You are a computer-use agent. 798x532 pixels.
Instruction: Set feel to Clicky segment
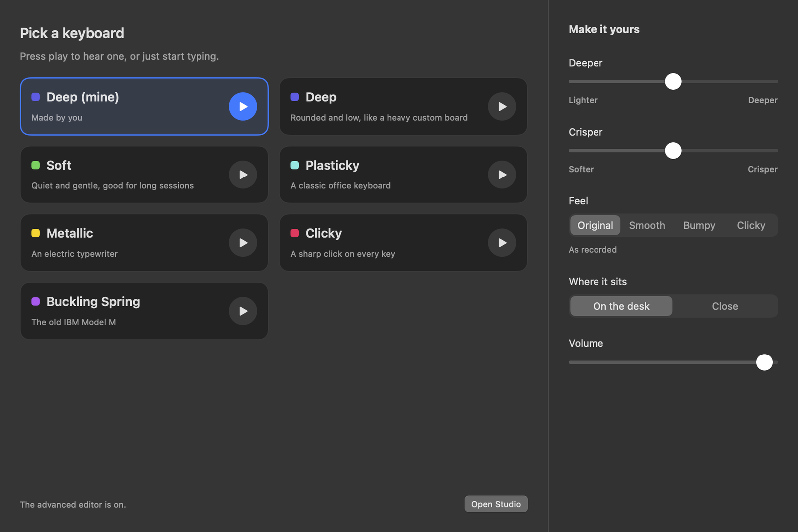pyautogui.click(x=751, y=225)
